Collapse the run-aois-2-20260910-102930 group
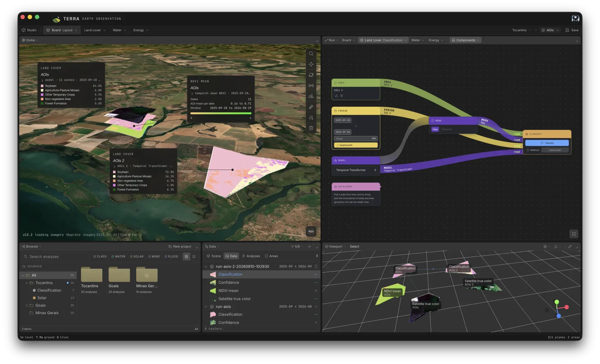 tap(206, 266)
